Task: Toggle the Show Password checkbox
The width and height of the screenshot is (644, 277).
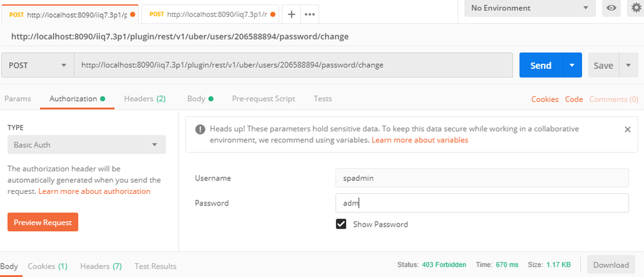Action: [x=341, y=224]
